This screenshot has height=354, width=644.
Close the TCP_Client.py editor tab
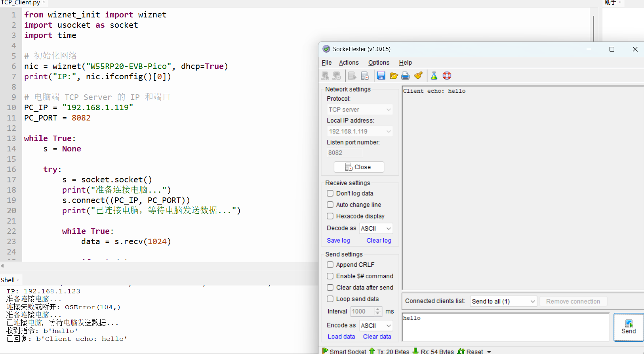tap(44, 2)
